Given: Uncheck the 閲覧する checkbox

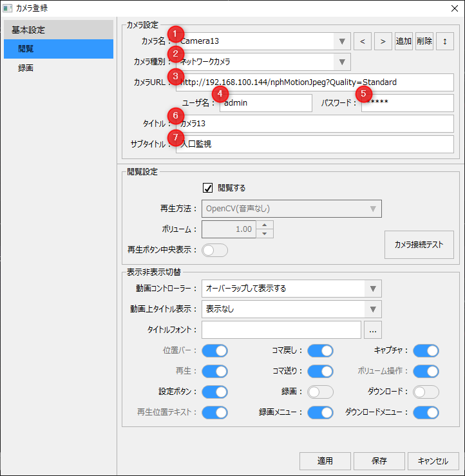Looking at the screenshot, I should [207, 188].
